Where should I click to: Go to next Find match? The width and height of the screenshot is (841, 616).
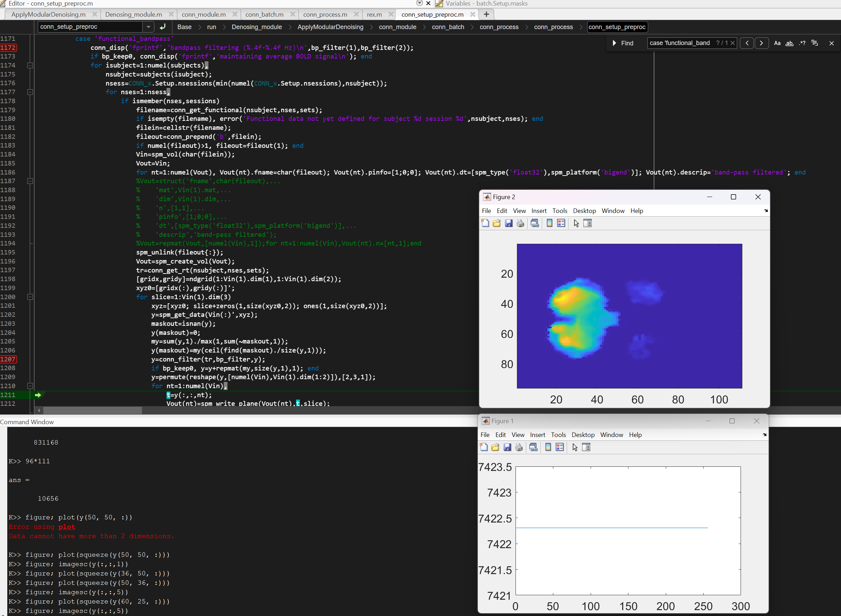tap(761, 43)
